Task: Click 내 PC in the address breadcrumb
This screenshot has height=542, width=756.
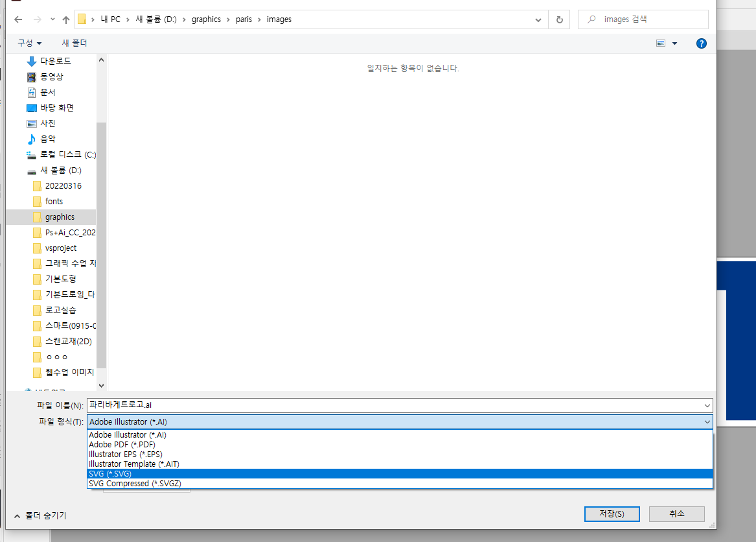Action: coord(110,19)
